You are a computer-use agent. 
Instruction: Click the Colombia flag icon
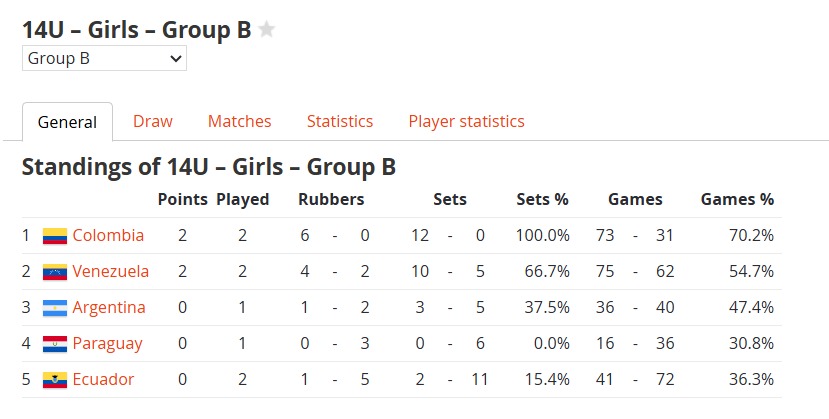tap(55, 236)
